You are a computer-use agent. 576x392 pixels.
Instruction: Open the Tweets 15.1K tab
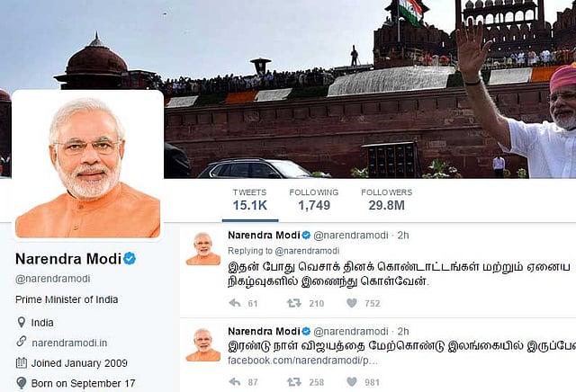pos(250,200)
